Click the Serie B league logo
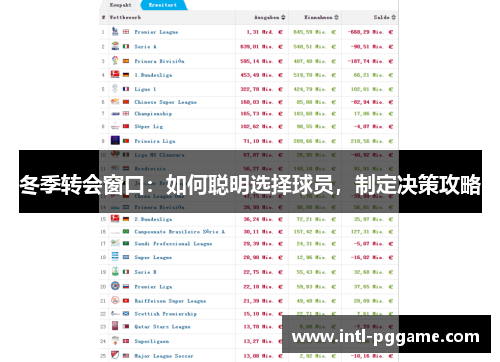Viewport: 500px width, 362px height. tap(115, 271)
